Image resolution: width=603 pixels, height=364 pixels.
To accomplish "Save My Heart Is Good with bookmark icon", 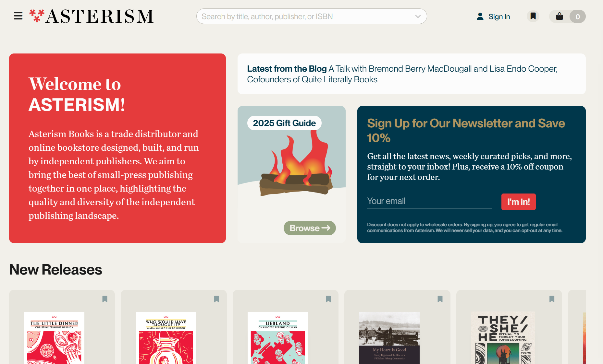I will point(440,299).
